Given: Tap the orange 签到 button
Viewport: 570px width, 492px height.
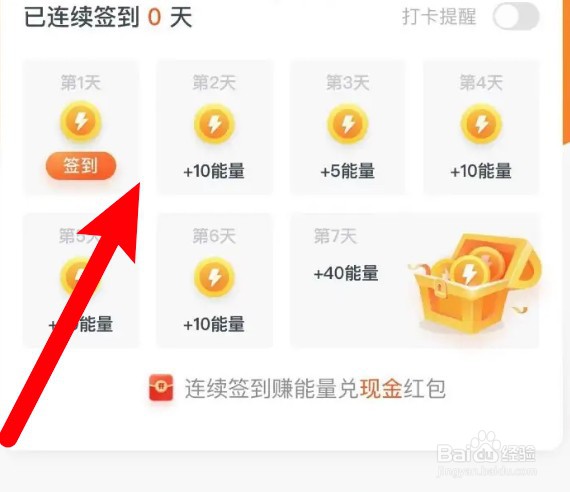Looking at the screenshot, I should tap(81, 166).
